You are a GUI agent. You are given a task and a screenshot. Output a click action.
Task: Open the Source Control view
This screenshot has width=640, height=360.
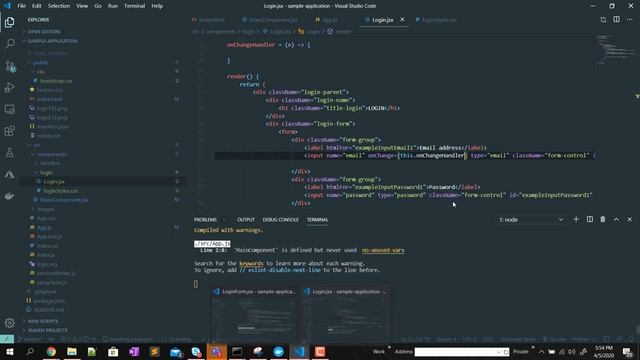coord(9,66)
